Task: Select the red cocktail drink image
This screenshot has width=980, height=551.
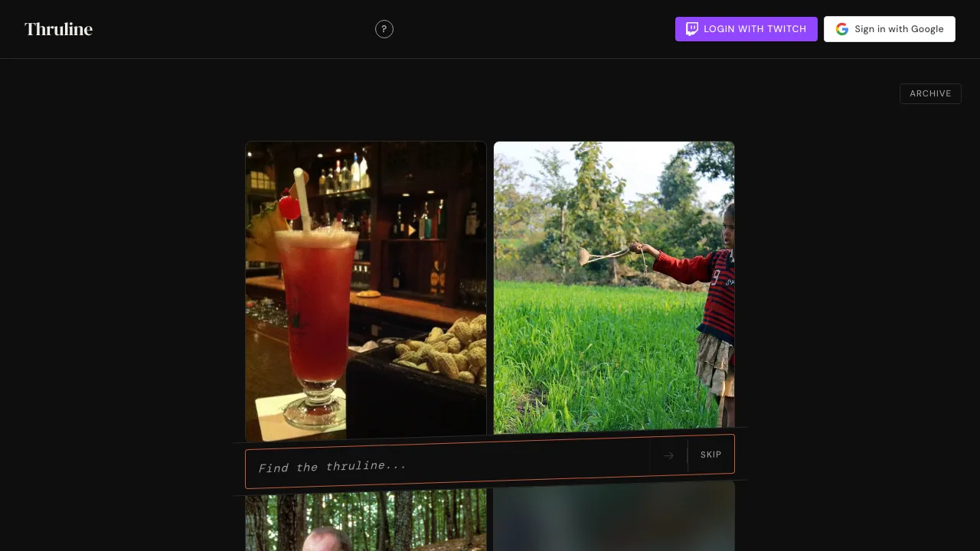Action: pos(366,291)
